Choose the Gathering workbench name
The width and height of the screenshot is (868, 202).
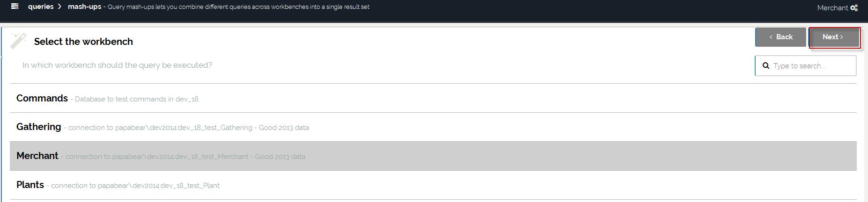pos(38,127)
